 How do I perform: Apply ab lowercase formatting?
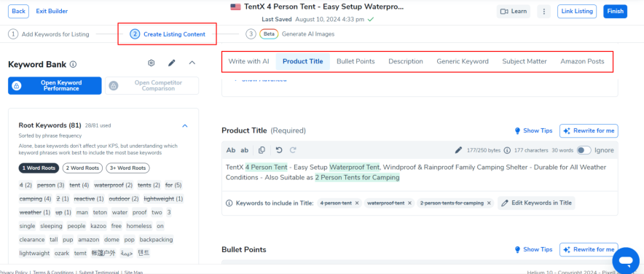coord(244,150)
